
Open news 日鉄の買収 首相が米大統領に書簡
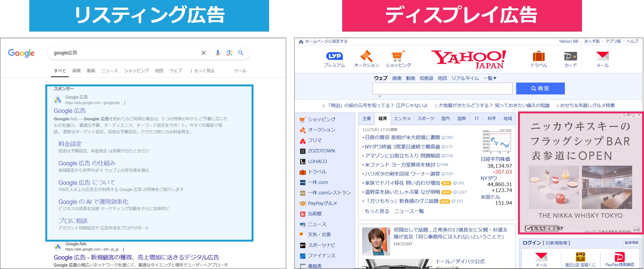(402, 137)
